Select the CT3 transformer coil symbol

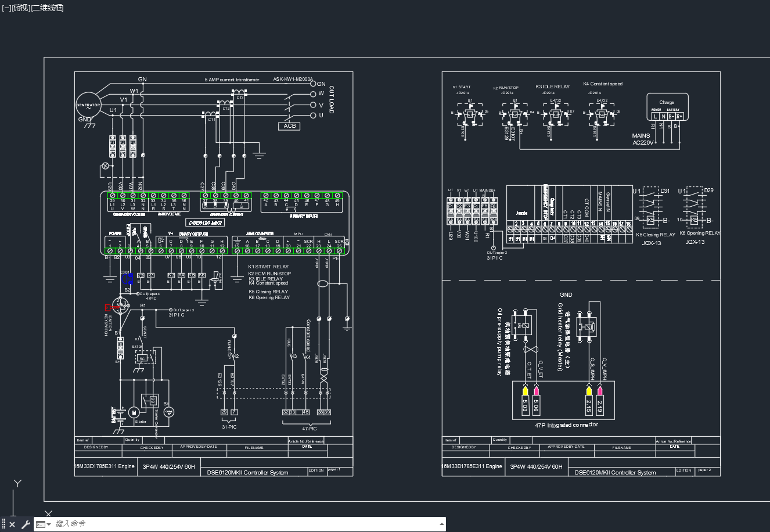[x=238, y=92]
